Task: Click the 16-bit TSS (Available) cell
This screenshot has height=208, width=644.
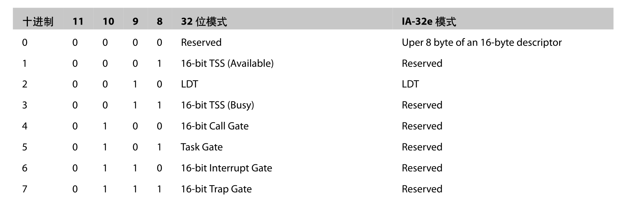Action: click(x=227, y=63)
